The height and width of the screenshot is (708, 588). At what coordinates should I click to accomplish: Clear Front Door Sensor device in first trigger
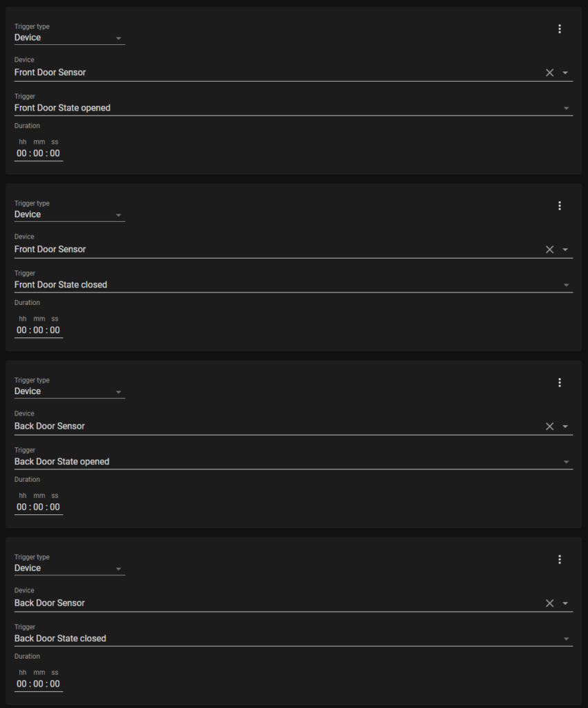click(549, 73)
